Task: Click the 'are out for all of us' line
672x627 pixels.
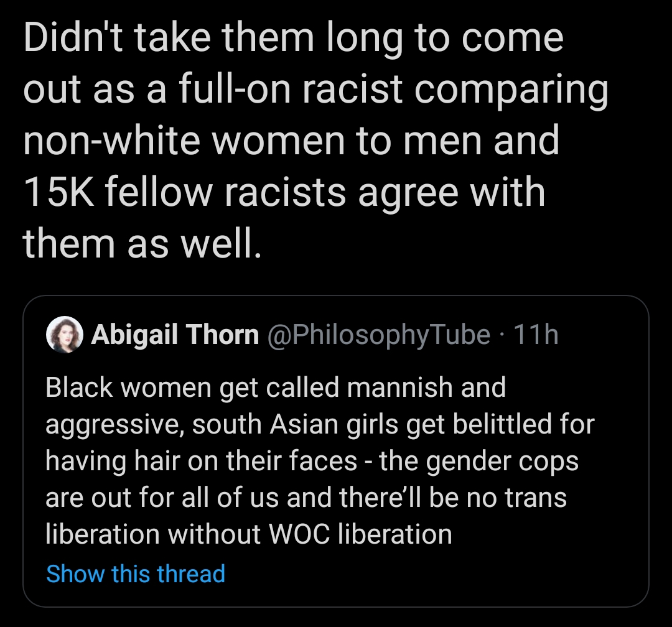Action: pos(306,498)
